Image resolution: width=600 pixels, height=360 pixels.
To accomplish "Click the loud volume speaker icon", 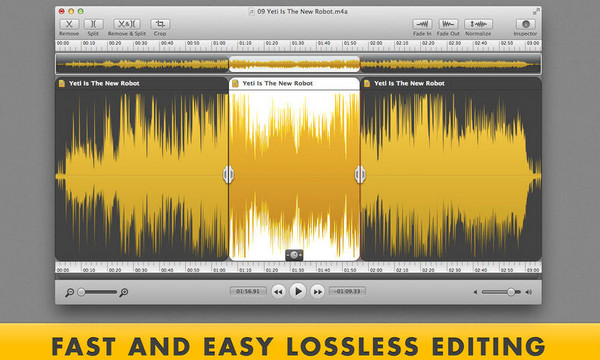I will point(528,292).
